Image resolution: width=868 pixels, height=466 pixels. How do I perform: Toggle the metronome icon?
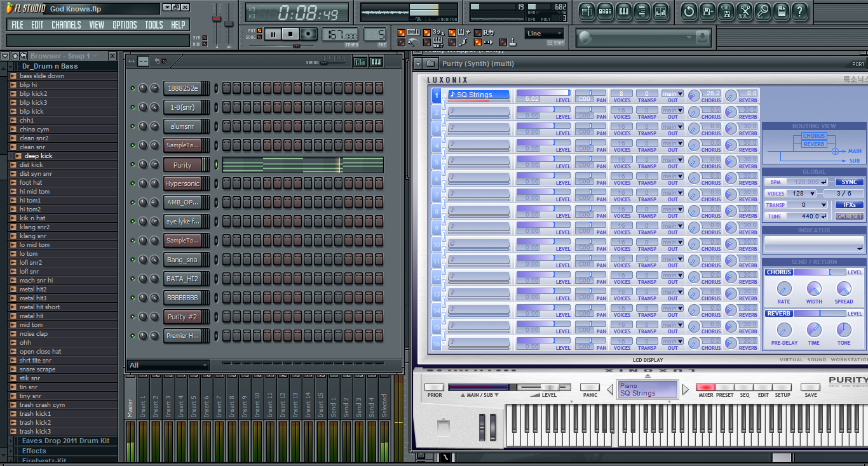coord(412,43)
